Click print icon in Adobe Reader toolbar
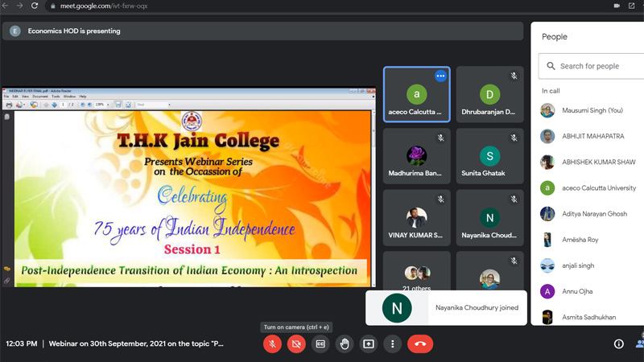This screenshot has height=362, width=644. coord(9,105)
